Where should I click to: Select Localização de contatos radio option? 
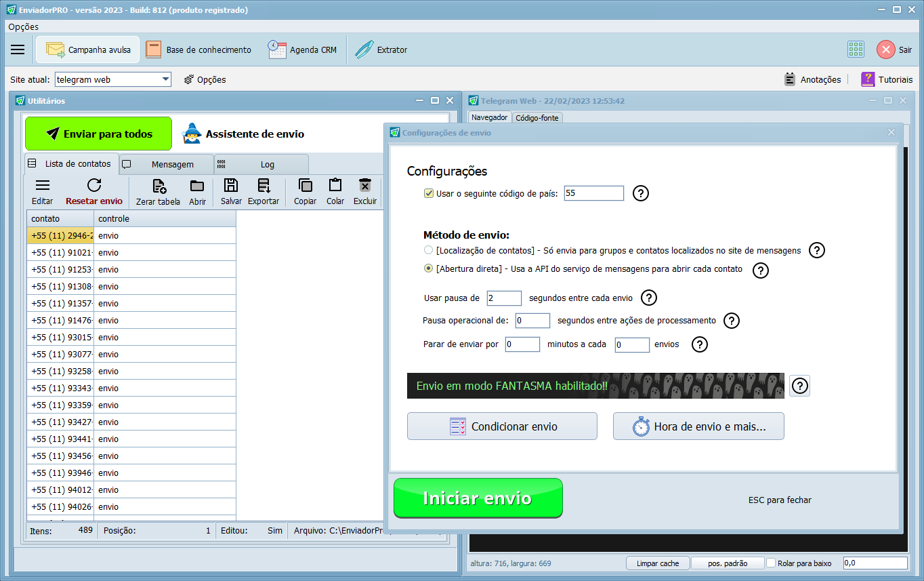(x=428, y=250)
